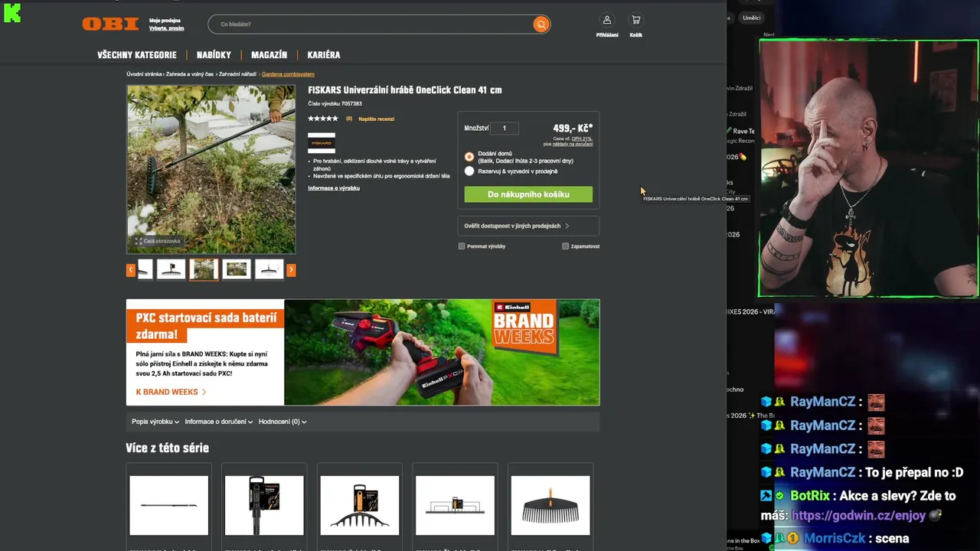Click the Co hledáte? search field
Image resolution: width=980 pixels, height=551 pixels.
click(x=371, y=24)
